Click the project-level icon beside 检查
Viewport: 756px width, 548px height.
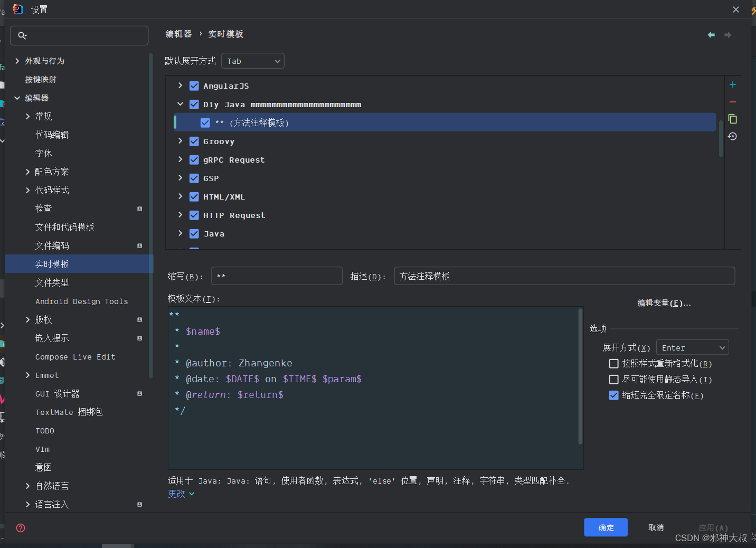139,209
